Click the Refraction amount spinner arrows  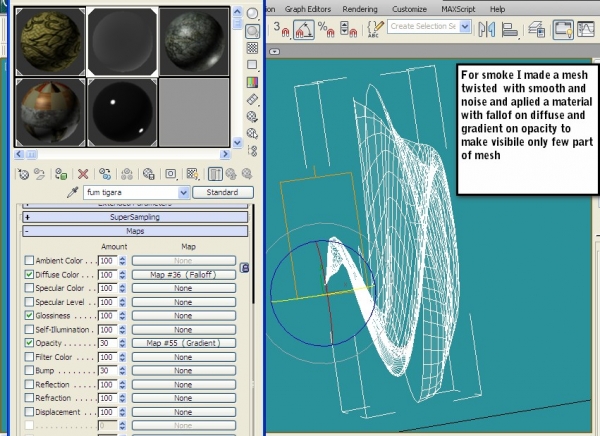pos(122,398)
